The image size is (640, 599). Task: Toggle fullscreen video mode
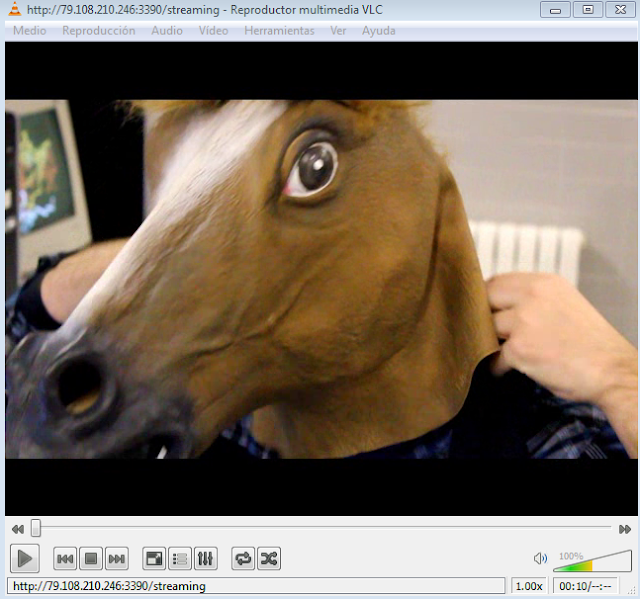pos(154,559)
